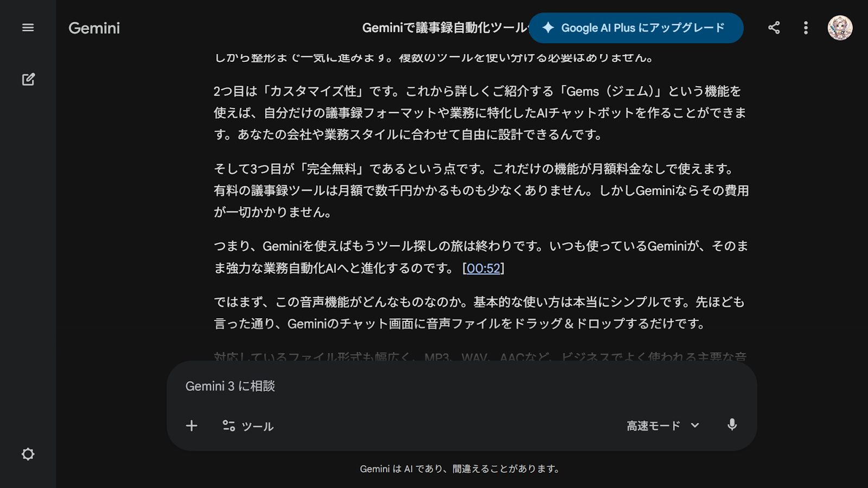Click the sparkle icon on the upgrade button

point(548,28)
